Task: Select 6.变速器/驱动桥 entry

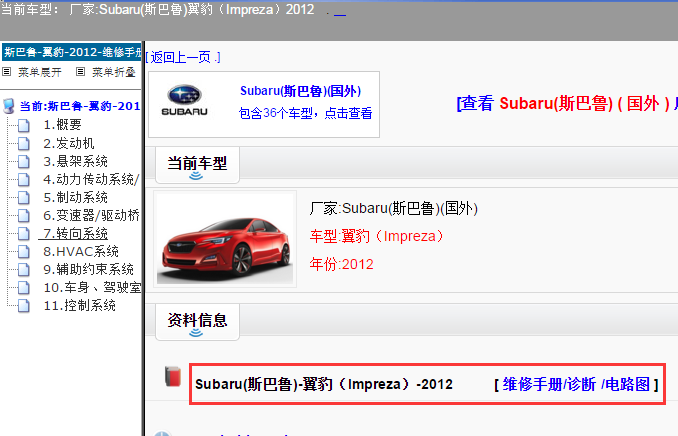Action: [x=91, y=215]
